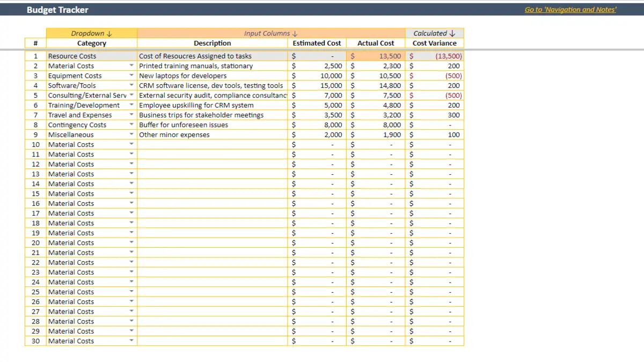The image size is (644, 362).
Task: Select 'Cost of Resoucres Assigned to tasks' cell
Action: tap(213, 56)
